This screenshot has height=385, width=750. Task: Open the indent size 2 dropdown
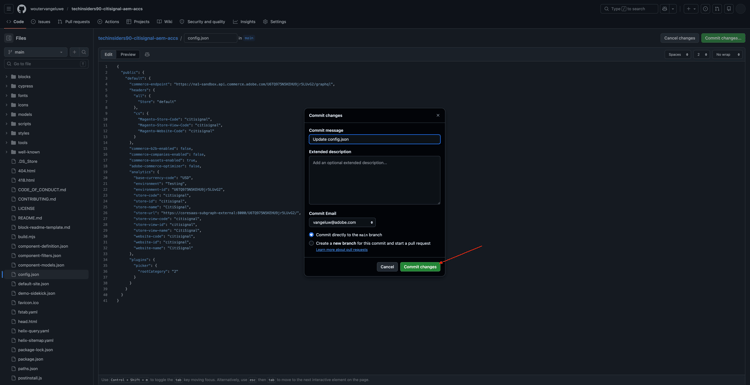(702, 55)
